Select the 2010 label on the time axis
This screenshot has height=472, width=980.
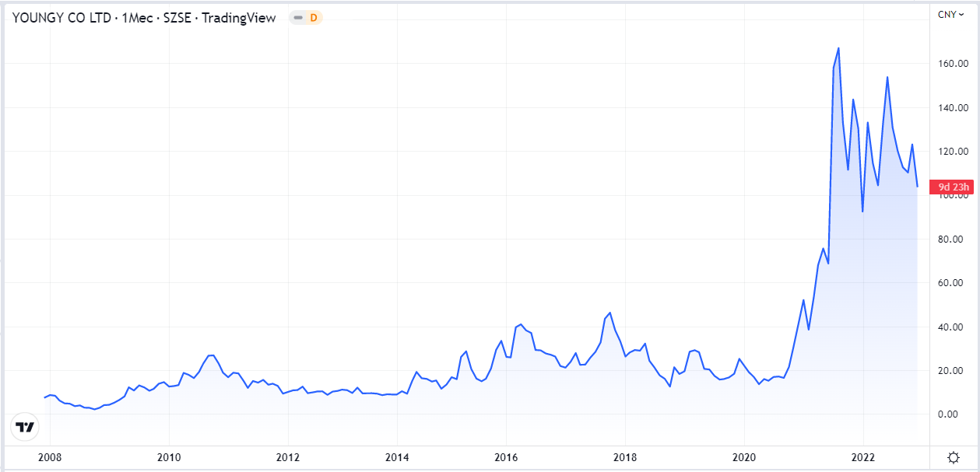(169, 457)
